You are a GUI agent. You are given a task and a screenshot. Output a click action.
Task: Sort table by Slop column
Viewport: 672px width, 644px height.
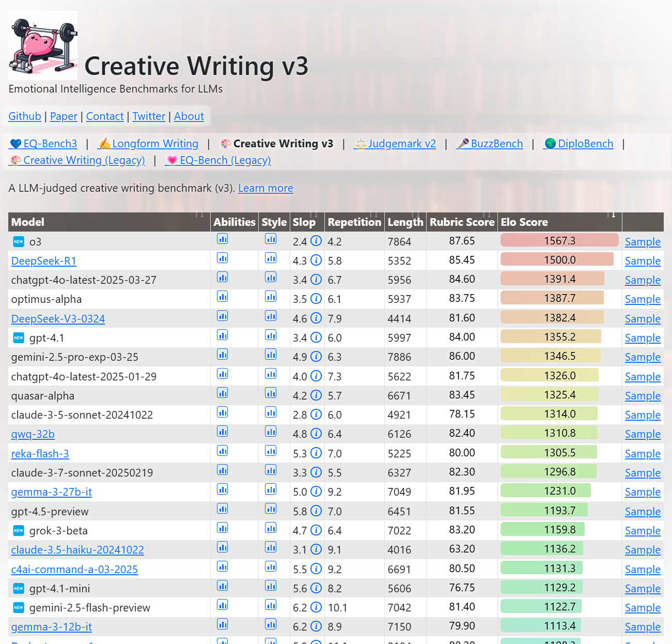click(x=307, y=222)
